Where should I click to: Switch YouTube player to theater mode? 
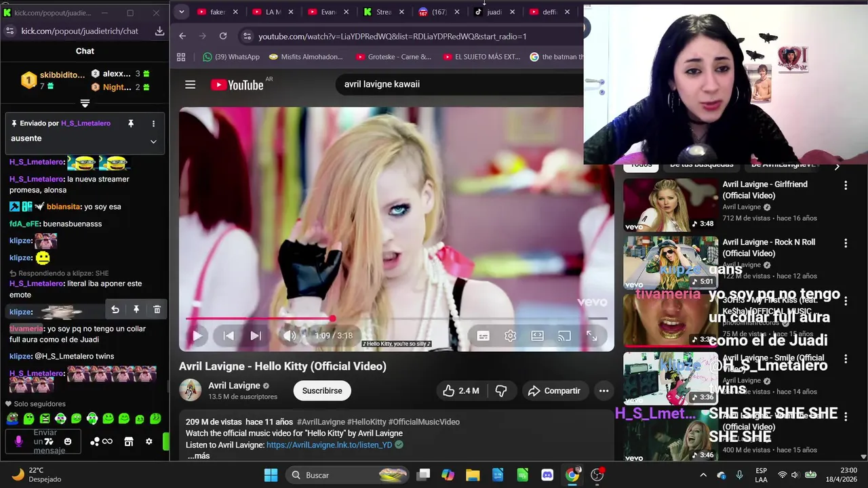[537, 335]
